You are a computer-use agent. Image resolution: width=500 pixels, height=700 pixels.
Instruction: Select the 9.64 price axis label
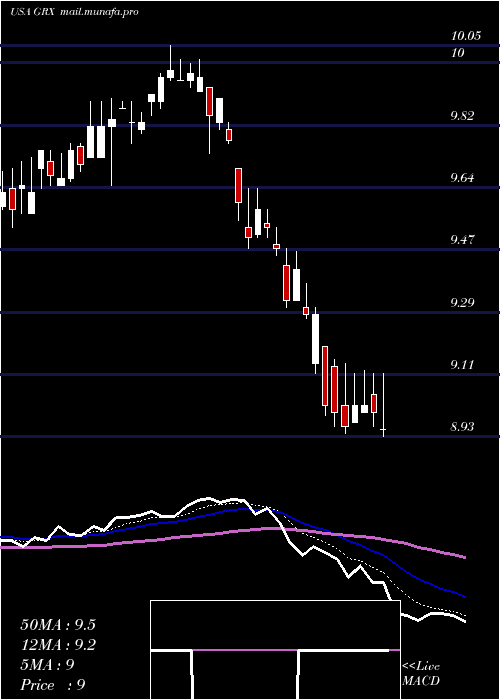pyautogui.click(x=462, y=178)
